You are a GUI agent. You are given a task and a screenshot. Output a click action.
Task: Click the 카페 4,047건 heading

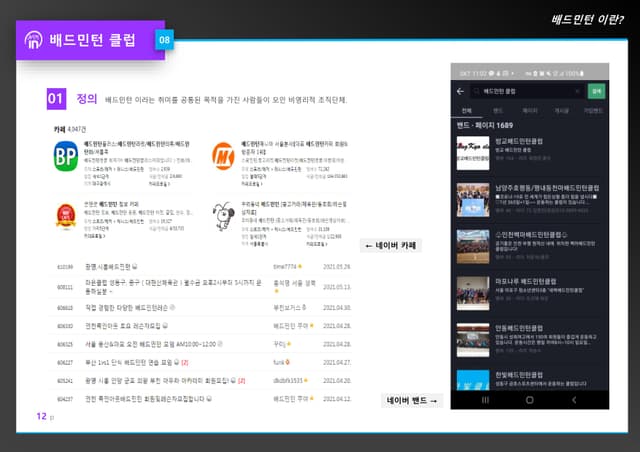[70, 129]
